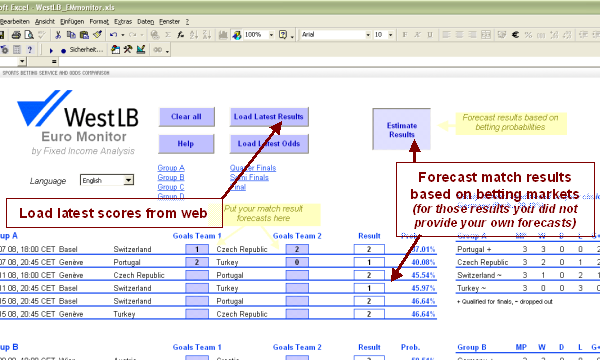Click Turkey goals field in Portugal match
Image resolution: width=600 pixels, height=360 pixels.
297,262
